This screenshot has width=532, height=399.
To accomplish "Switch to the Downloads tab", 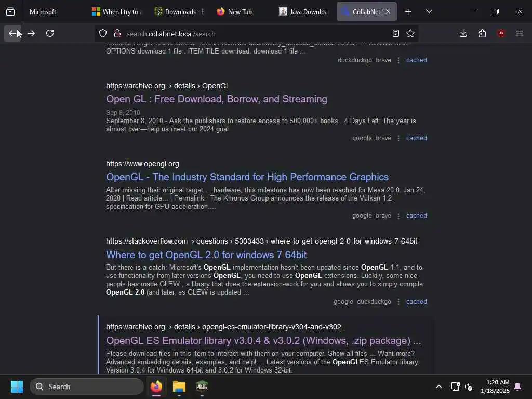I will 179,11.
